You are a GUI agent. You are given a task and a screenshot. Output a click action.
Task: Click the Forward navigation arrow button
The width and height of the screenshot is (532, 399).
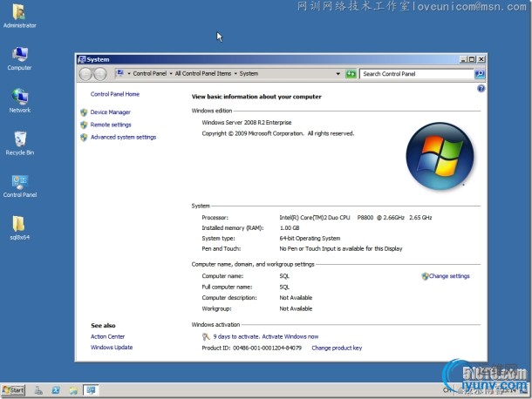pos(100,74)
